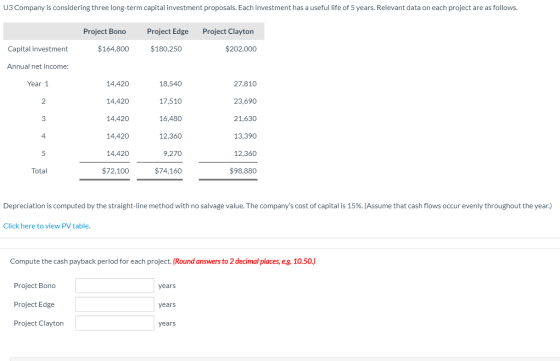Click the 'Compute the cash payback period' prompt
560x361 pixels.
pos(91,261)
